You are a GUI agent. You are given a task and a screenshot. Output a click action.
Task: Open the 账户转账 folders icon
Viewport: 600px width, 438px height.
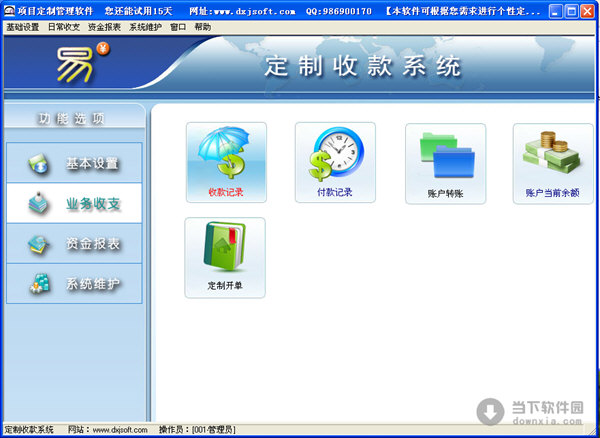click(x=445, y=162)
